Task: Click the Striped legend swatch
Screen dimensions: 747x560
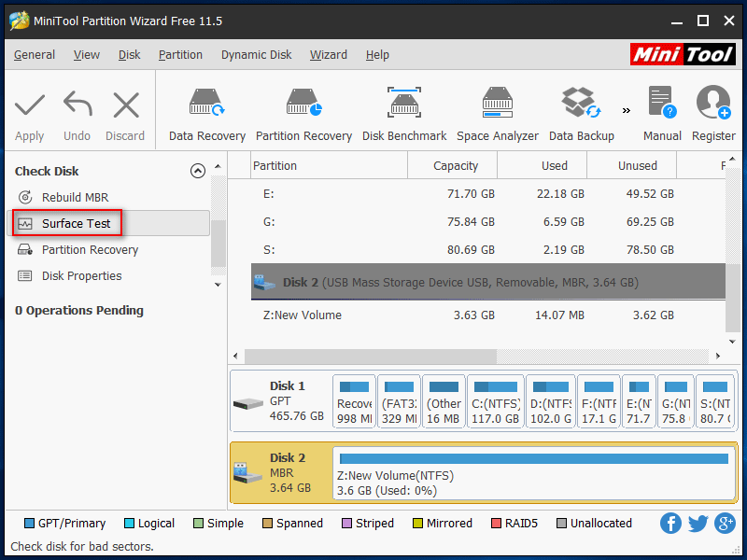Action: [346, 524]
